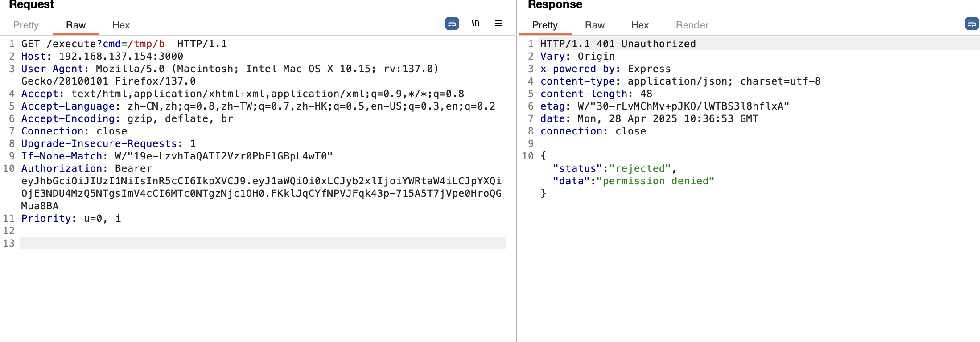Switch Request view to Pretty tab

(26, 25)
